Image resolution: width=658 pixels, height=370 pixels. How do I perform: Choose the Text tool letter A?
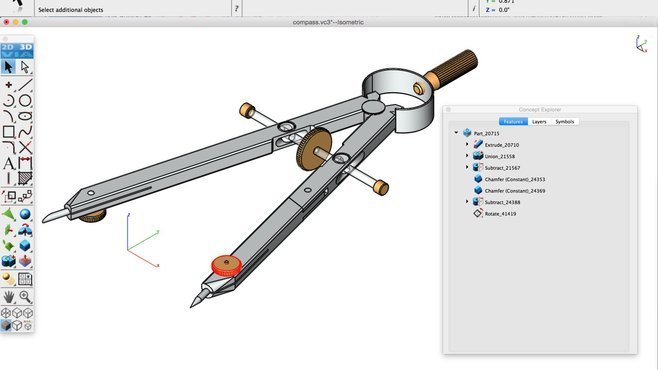tap(8, 163)
